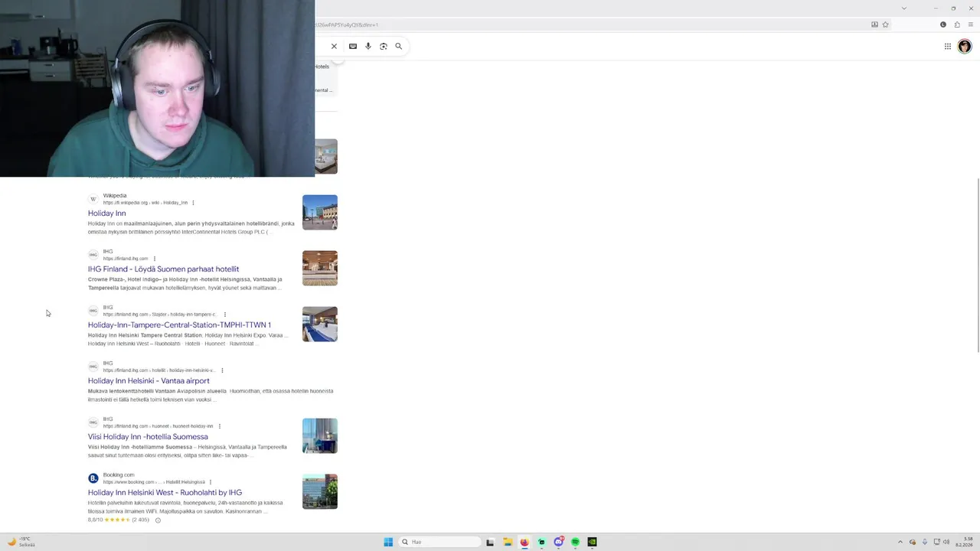Open Holiday Inn Helsinki West - Ruoholahti link
Screen dimensions: 980x551
[x=165, y=493]
